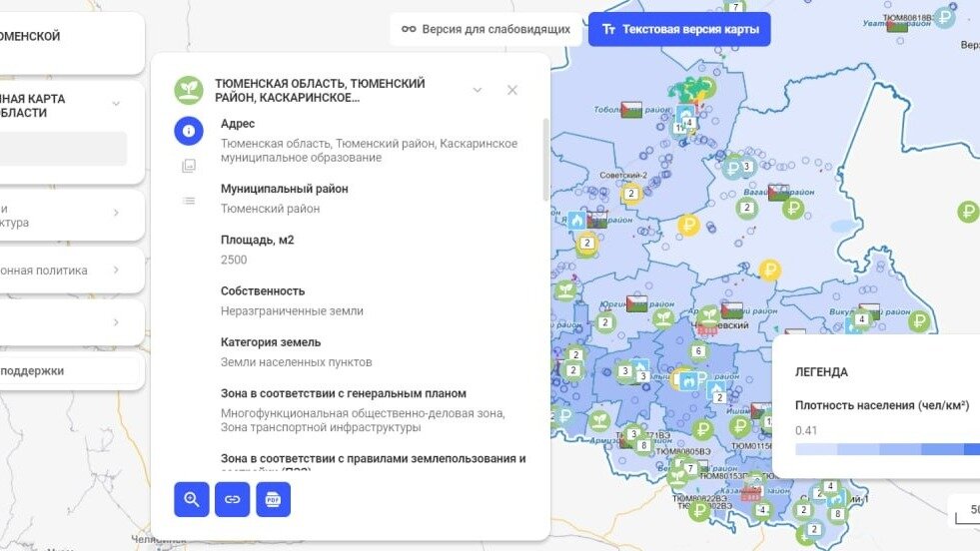Open the green cluster 7 marker near ТЮМ80153
This screenshot has height=551, width=980.
(x=690, y=468)
